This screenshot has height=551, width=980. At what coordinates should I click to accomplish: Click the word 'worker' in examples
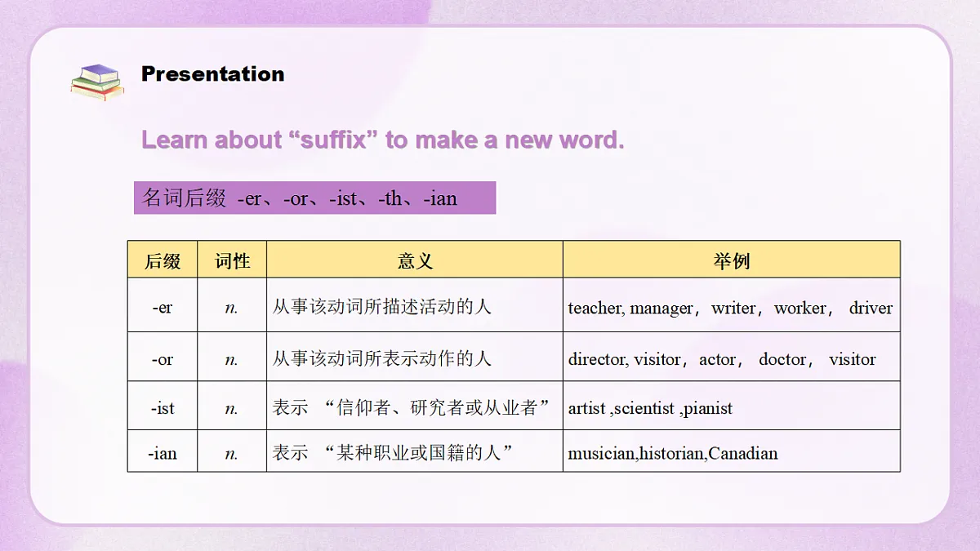[800, 308]
